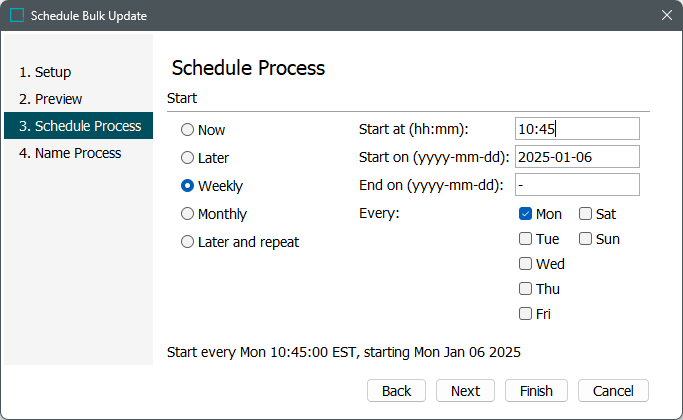Click the Finish button

click(x=536, y=391)
